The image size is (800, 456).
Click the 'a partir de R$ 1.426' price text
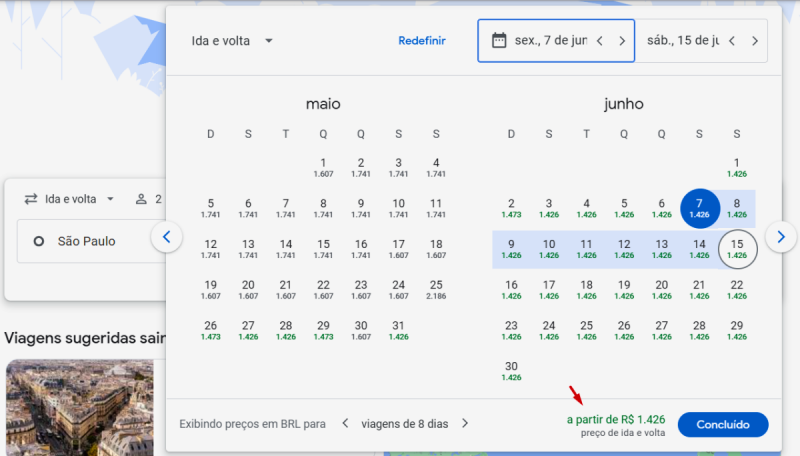point(616,419)
